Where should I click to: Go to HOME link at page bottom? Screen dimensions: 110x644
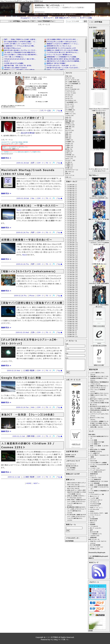(x=29, y=483)
